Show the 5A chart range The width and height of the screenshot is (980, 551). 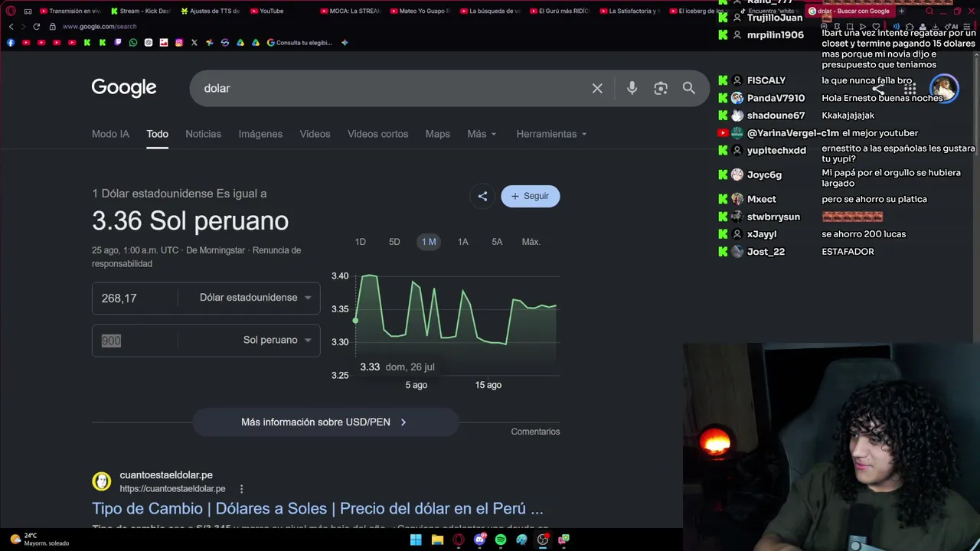click(x=497, y=242)
